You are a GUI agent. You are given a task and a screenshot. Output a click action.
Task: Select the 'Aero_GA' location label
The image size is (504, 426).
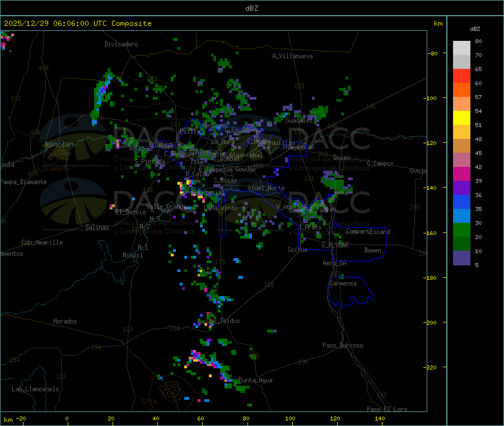pos(335,263)
